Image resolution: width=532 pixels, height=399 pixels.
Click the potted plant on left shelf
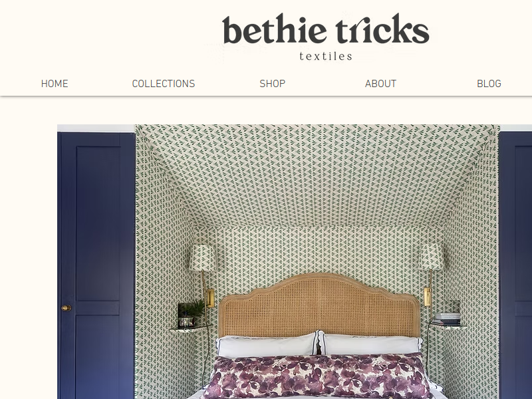192,313
